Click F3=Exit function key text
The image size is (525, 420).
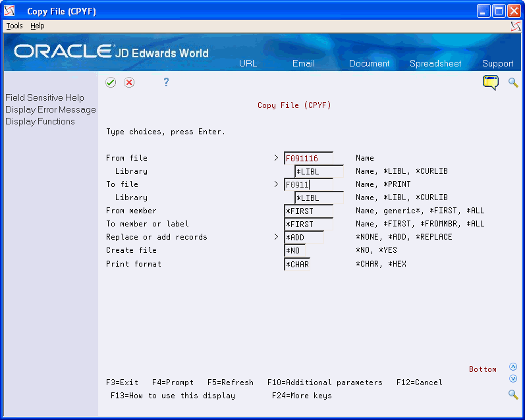click(x=122, y=382)
